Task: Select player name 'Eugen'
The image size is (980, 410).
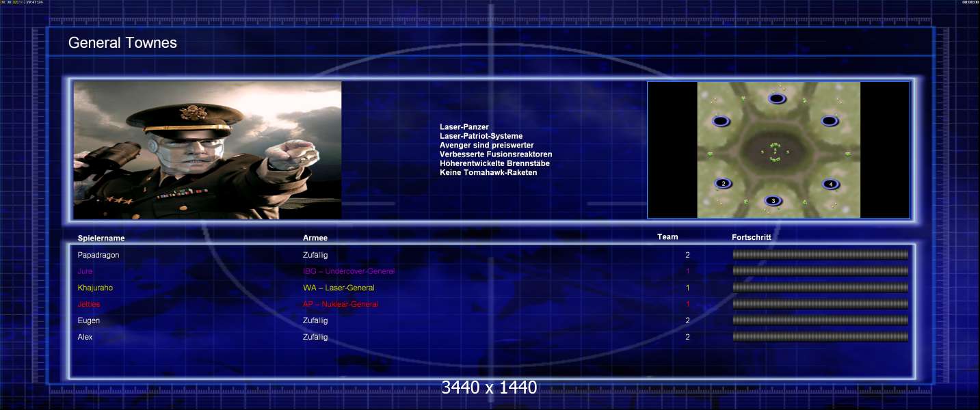Action: [x=89, y=320]
